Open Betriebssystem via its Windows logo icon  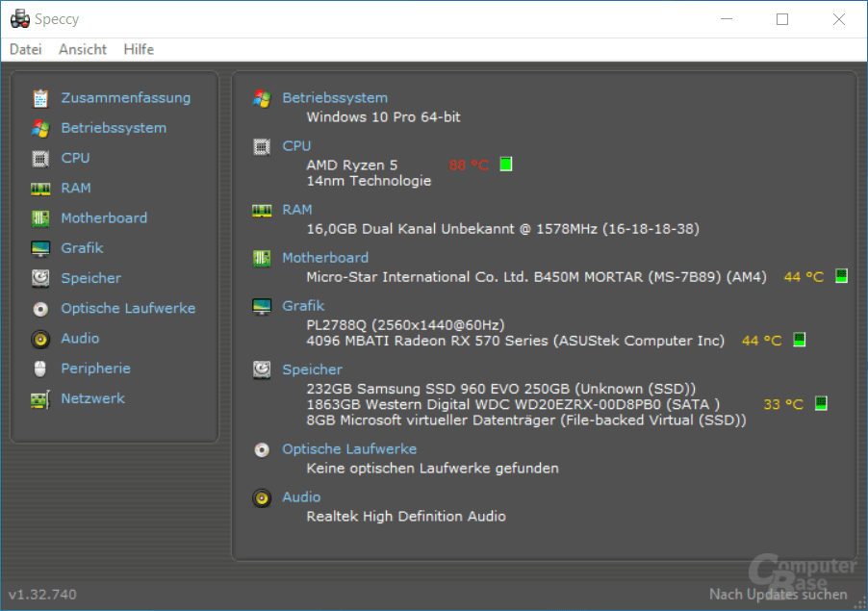click(39, 127)
